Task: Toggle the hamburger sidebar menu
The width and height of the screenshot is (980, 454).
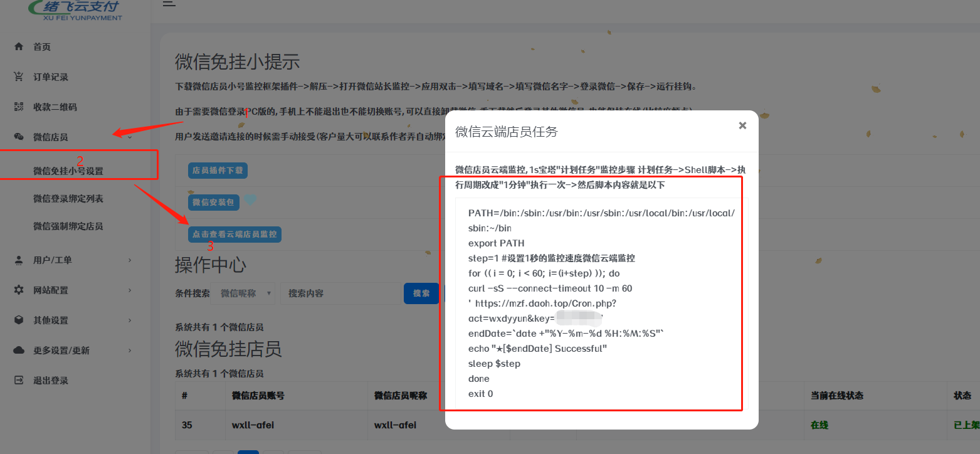Action: coord(169,4)
